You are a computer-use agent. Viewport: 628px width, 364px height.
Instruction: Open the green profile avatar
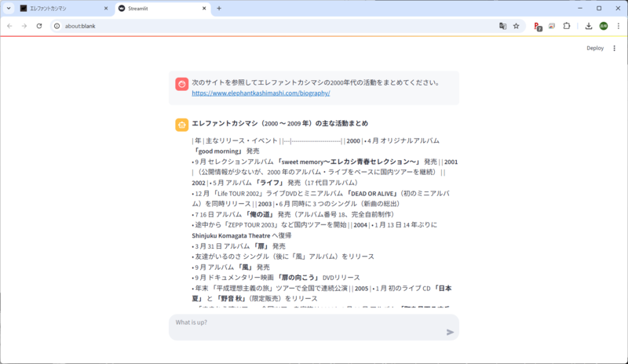[604, 26]
